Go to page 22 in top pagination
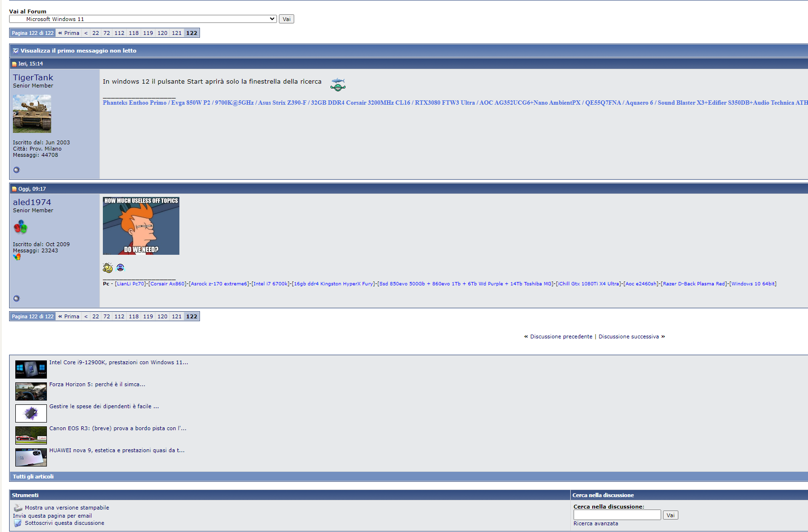Image resolution: width=808 pixels, height=532 pixels. [x=96, y=33]
